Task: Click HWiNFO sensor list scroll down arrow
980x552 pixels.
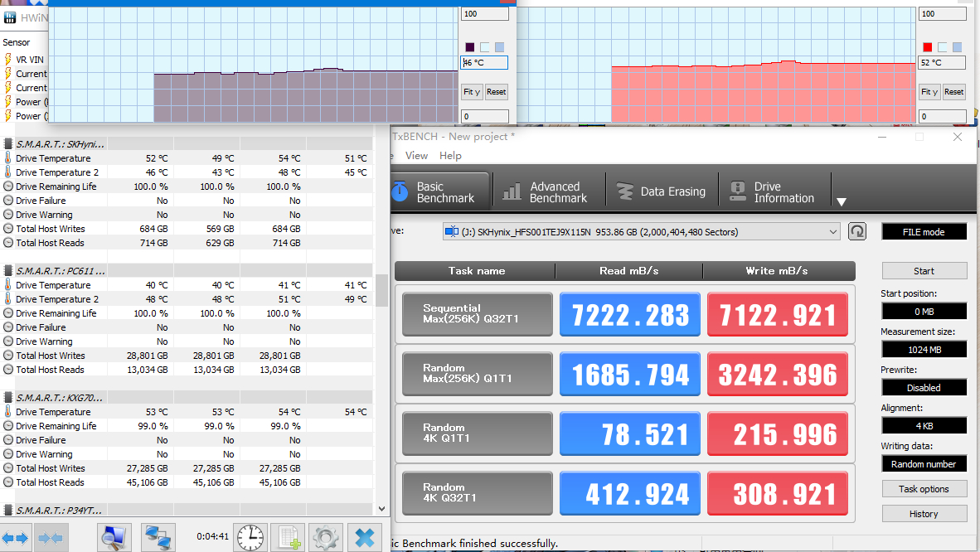Action: (x=382, y=509)
